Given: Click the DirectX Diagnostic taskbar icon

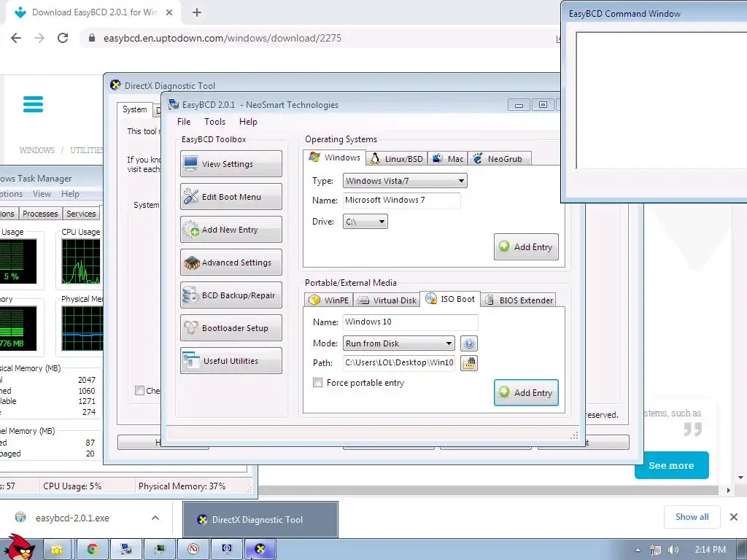Looking at the screenshot, I should pos(260,550).
